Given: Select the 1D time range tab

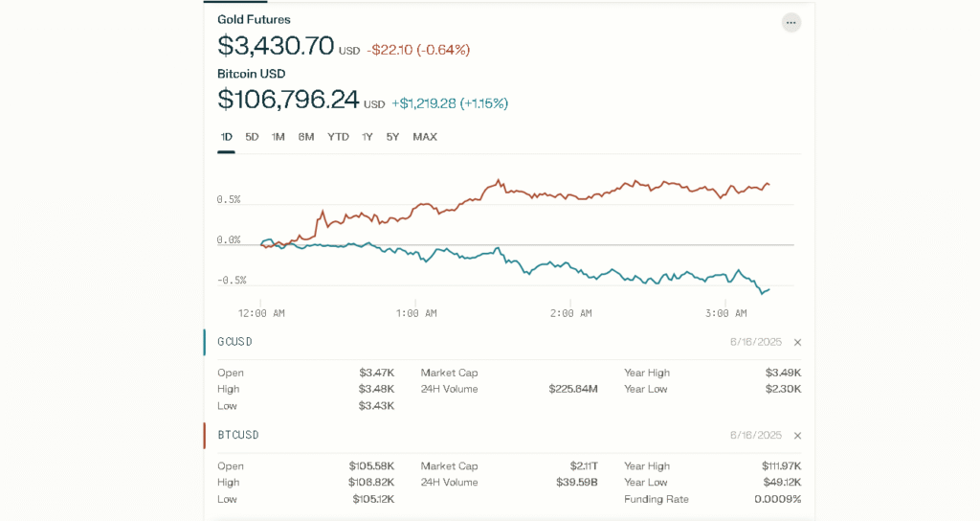Looking at the screenshot, I should tap(227, 137).
